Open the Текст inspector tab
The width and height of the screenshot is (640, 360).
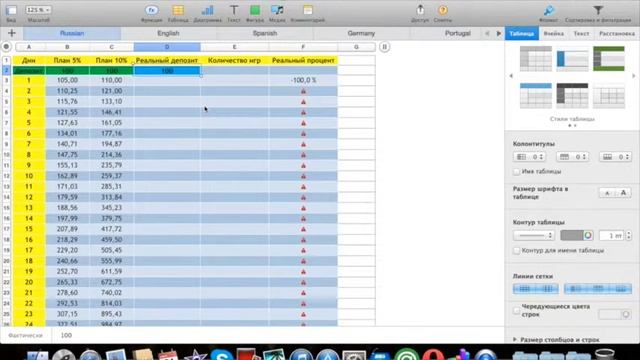(581, 33)
